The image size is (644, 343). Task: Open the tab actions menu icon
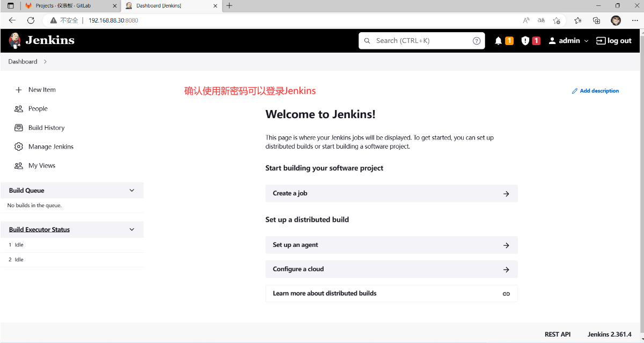[x=10, y=5]
